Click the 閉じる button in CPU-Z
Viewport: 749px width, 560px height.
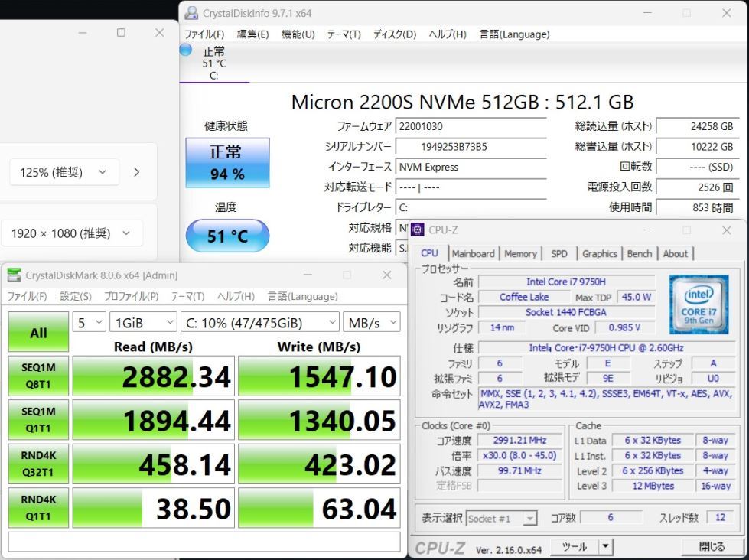point(712,547)
